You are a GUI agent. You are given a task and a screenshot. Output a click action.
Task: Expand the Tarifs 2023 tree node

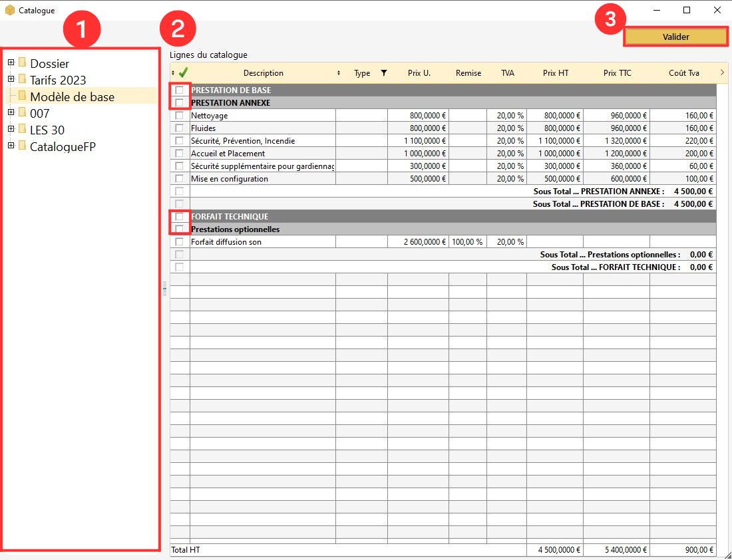pos(11,80)
